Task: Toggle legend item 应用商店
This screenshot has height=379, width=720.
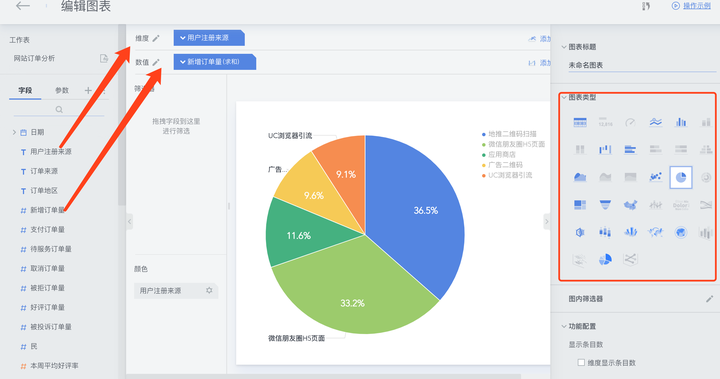Action: tap(498, 154)
